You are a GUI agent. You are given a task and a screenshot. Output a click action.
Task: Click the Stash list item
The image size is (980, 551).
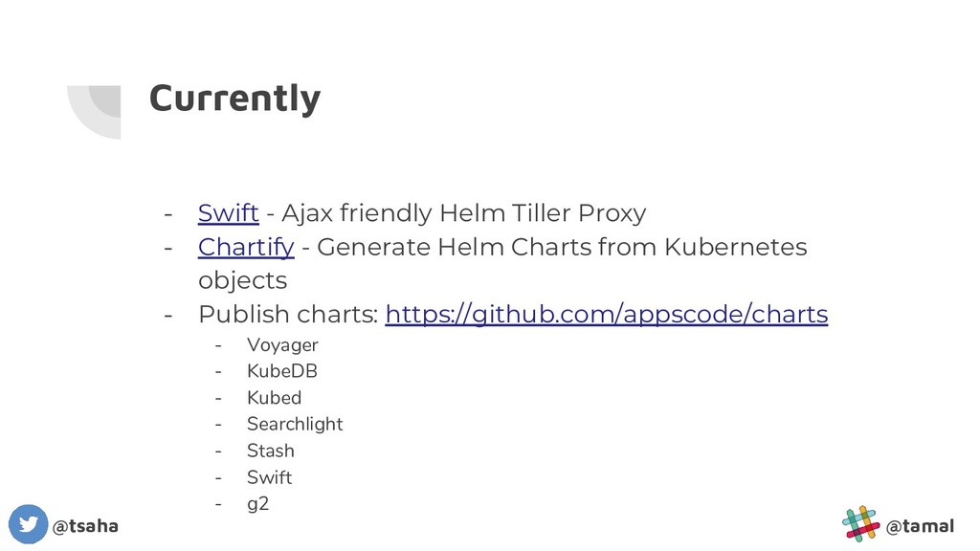tap(271, 451)
